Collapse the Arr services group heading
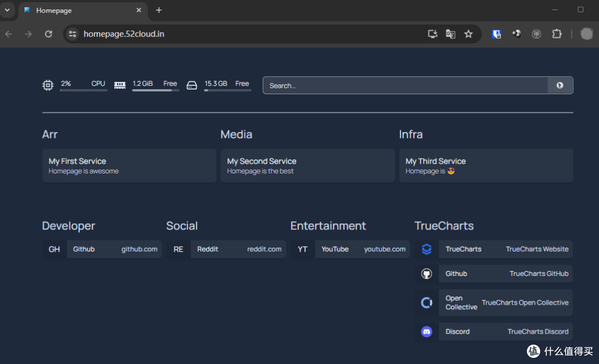Viewport: 599px width, 364px height. 50,134
